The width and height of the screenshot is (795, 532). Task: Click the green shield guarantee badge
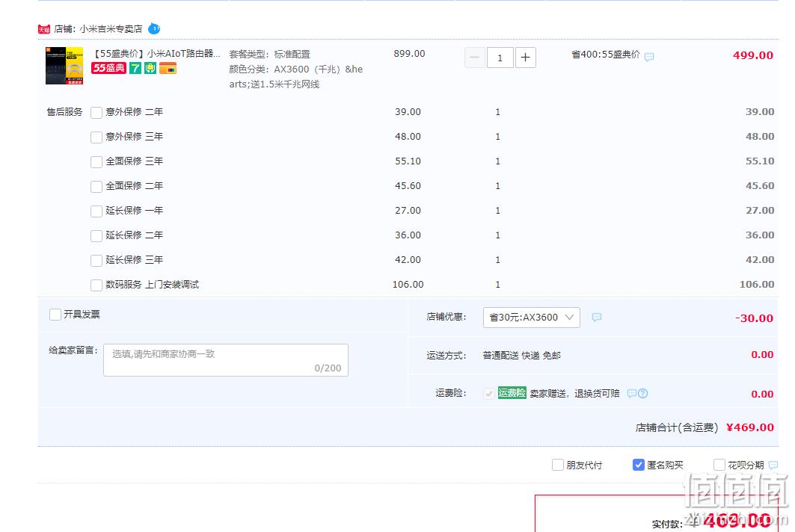150,68
